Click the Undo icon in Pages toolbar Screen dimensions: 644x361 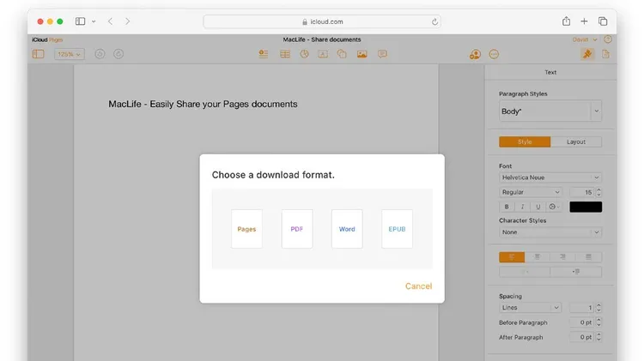click(100, 54)
